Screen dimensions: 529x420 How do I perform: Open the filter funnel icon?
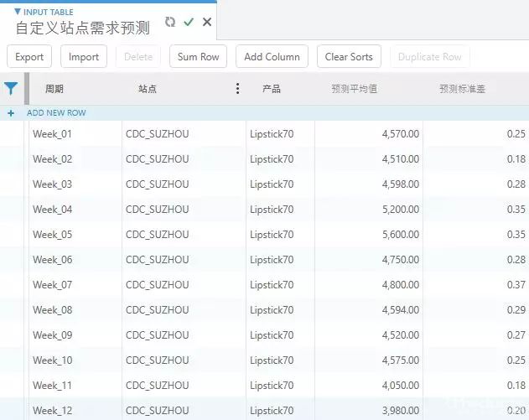pos(11,88)
